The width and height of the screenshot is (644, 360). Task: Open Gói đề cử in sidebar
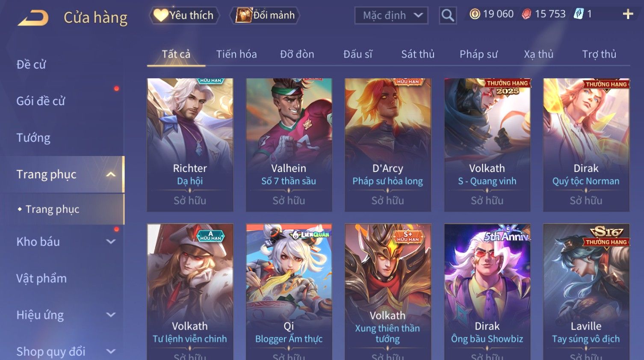(41, 101)
